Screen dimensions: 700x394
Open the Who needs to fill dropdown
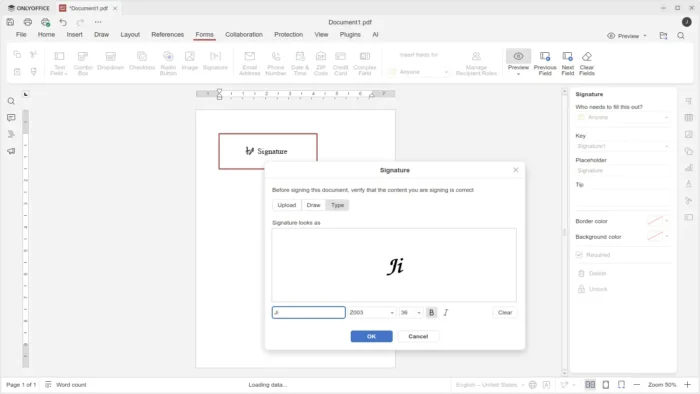pos(623,117)
